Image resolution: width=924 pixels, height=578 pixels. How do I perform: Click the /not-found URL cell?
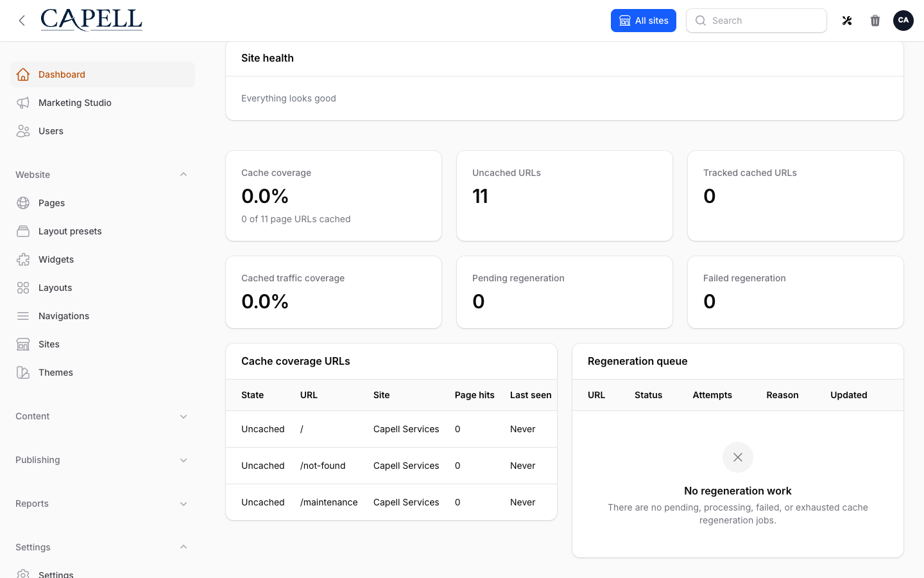tap(323, 466)
